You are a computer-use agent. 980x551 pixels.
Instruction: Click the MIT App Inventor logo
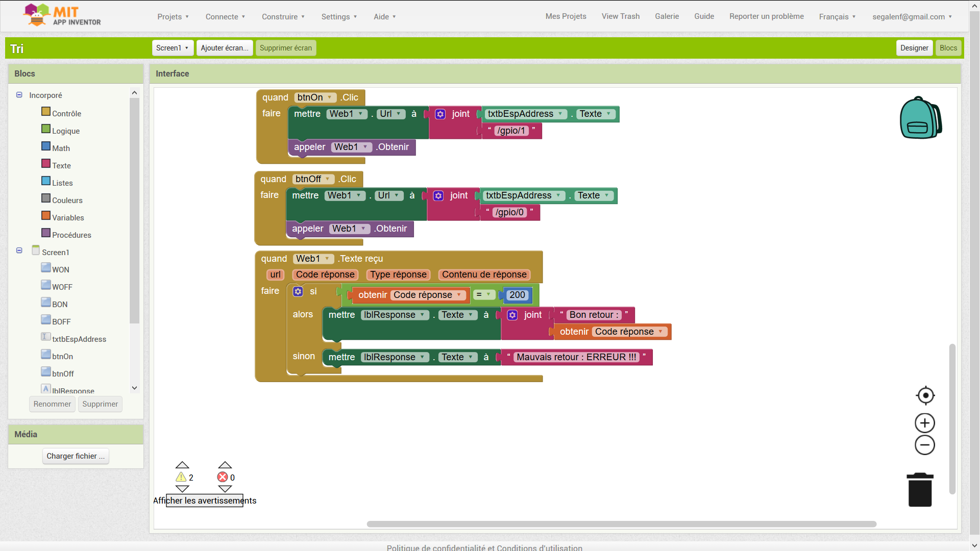click(x=62, y=15)
